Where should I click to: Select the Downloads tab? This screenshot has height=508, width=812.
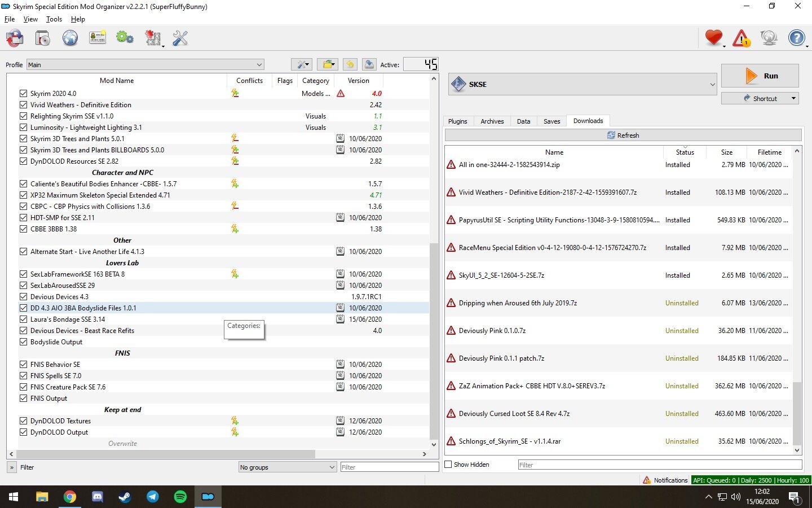(x=588, y=121)
